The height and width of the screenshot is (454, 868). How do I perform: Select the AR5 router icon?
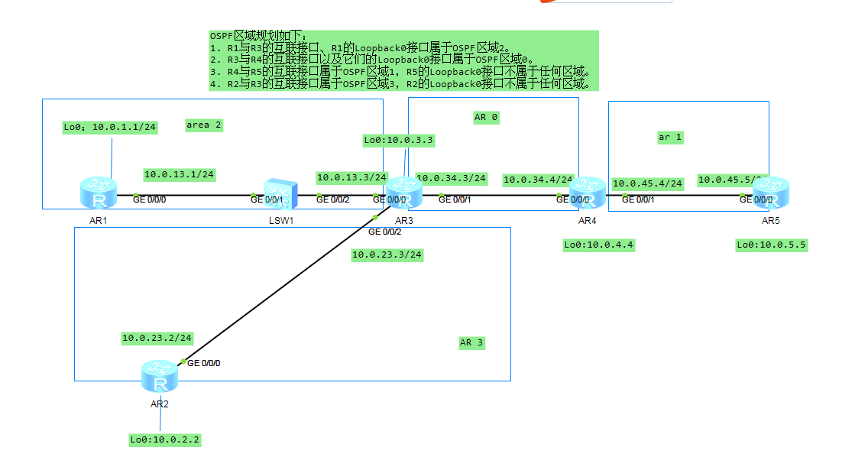click(x=773, y=193)
